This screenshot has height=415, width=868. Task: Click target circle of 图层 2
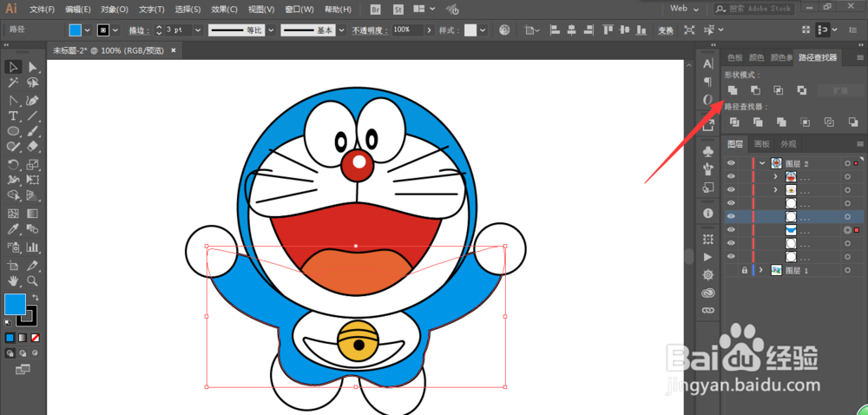point(847,163)
